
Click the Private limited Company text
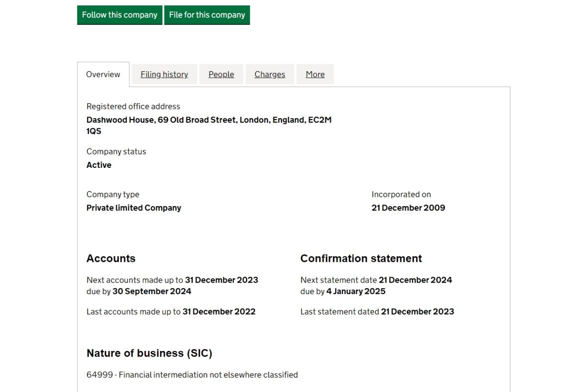click(x=133, y=208)
